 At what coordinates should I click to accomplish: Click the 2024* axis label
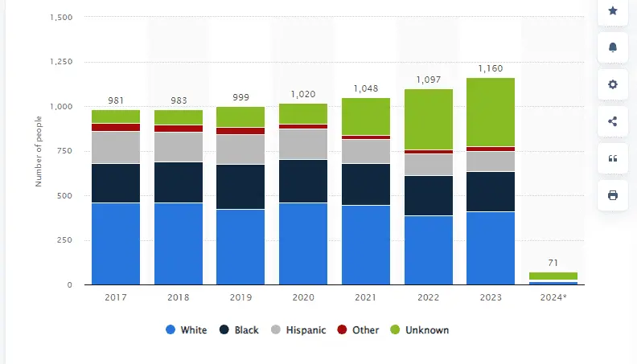(553, 297)
